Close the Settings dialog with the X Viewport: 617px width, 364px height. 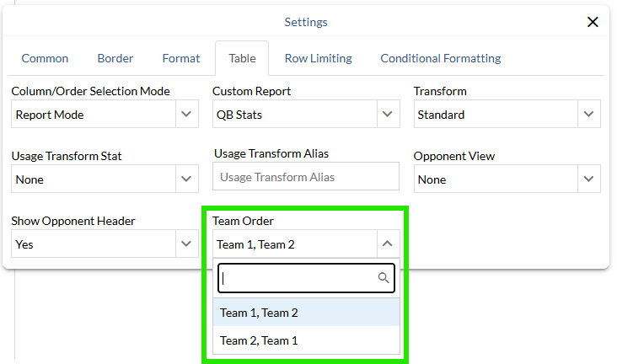click(593, 22)
